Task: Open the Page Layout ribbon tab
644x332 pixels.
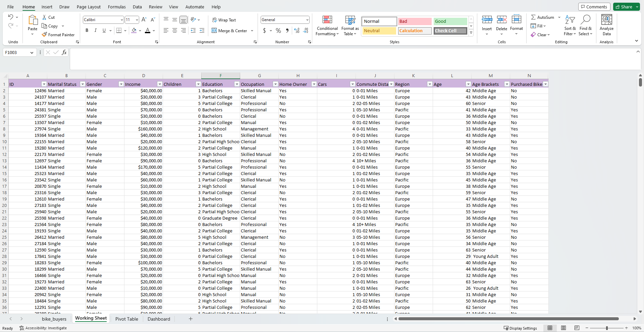Action: (89, 7)
